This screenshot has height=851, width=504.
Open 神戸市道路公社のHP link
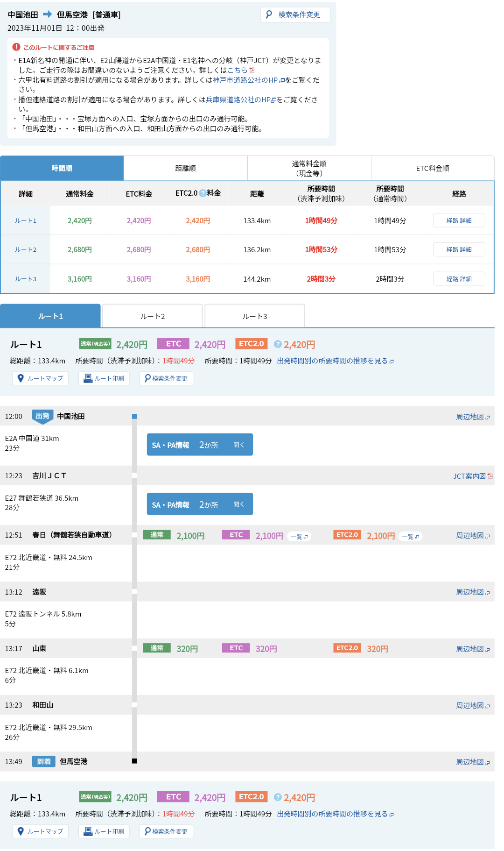(x=245, y=80)
